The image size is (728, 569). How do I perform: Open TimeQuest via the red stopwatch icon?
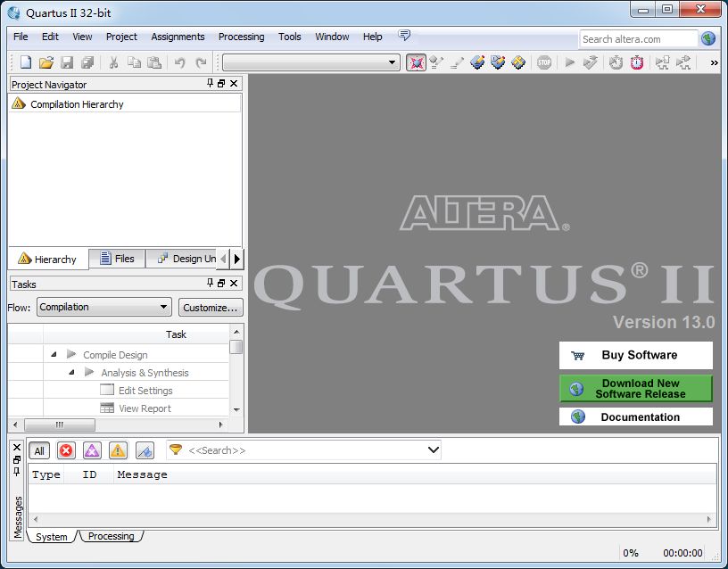(636, 62)
